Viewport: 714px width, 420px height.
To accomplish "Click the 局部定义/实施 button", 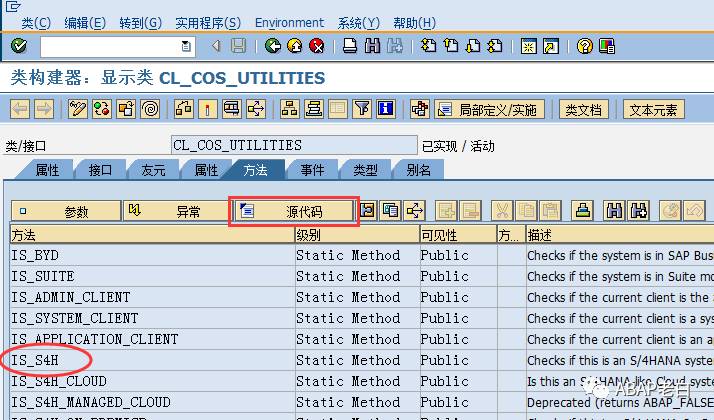I will click(490, 109).
